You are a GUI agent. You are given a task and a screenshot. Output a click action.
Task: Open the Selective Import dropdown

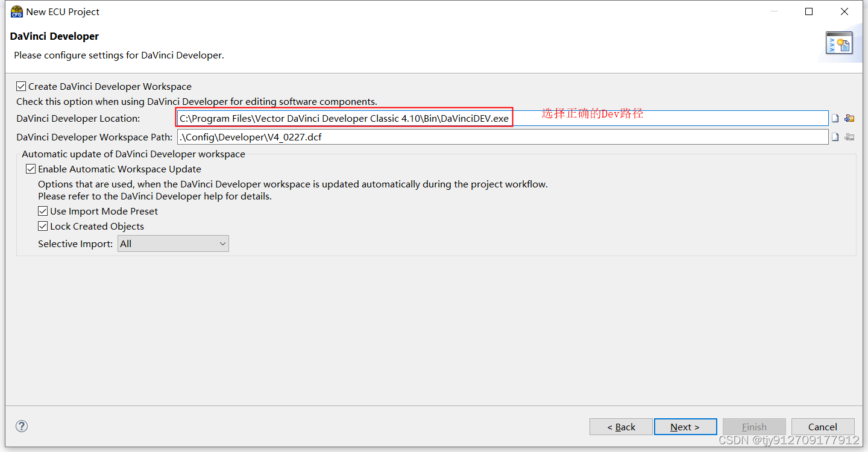click(x=173, y=244)
